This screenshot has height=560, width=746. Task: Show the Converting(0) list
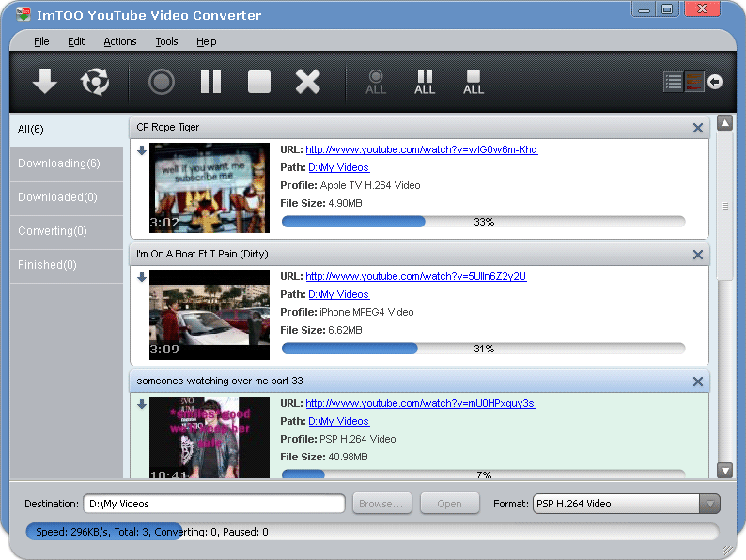tap(67, 231)
